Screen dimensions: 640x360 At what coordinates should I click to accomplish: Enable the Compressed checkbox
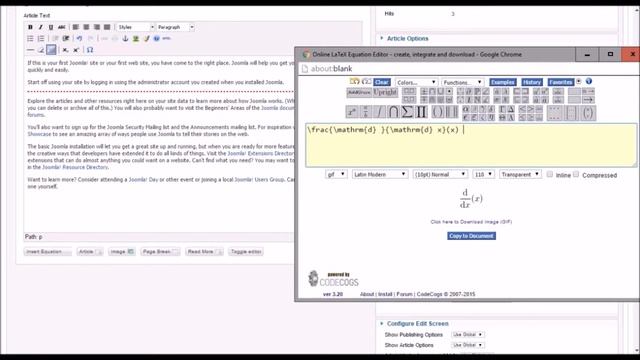pyautogui.click(x=576, y=174)
